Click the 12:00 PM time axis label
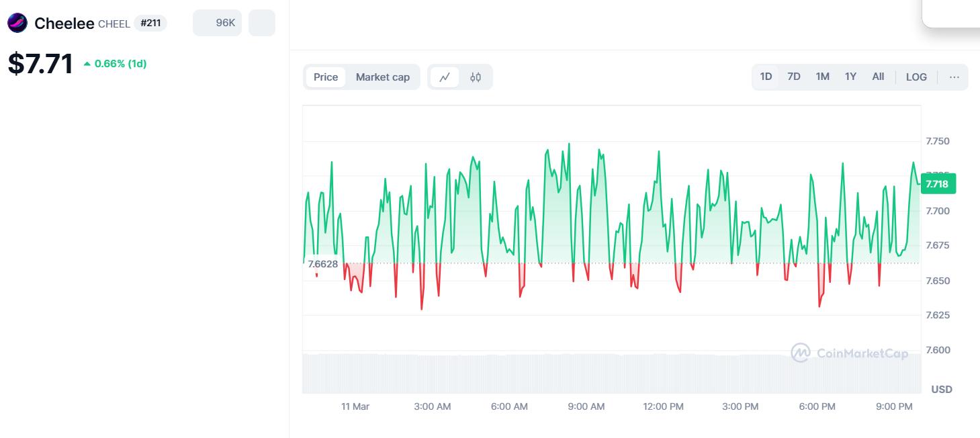Screen dimensions: 980x438 coord(664,406)
